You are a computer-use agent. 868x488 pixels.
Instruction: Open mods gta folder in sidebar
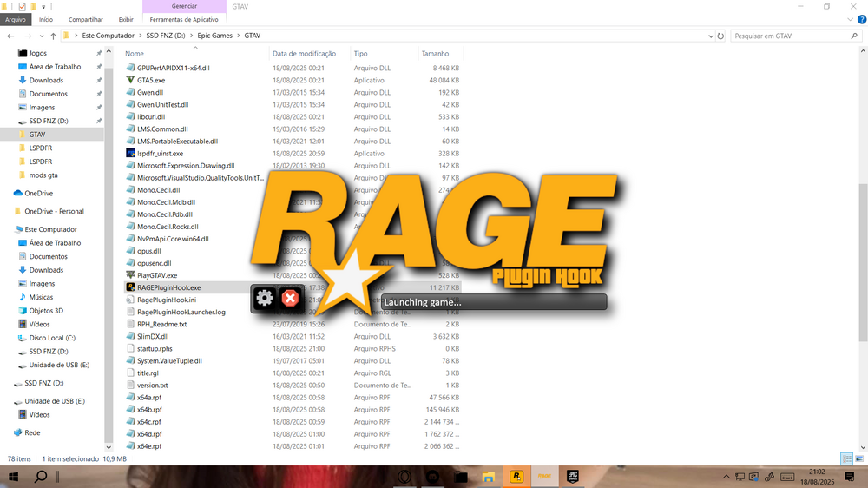(43, 175)
